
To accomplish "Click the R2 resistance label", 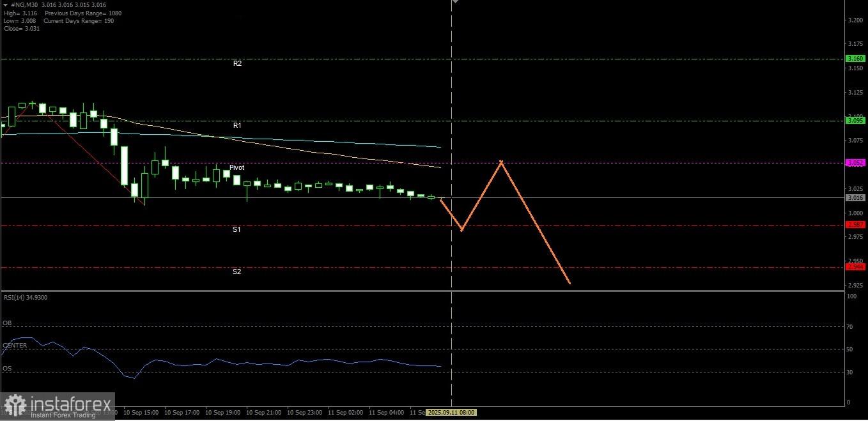I will click(237, 63).
